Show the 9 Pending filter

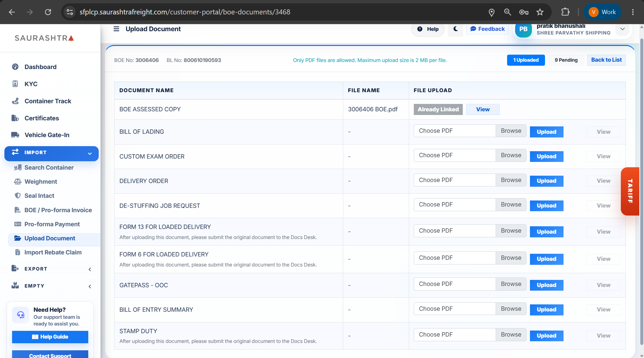coord(566,60)
